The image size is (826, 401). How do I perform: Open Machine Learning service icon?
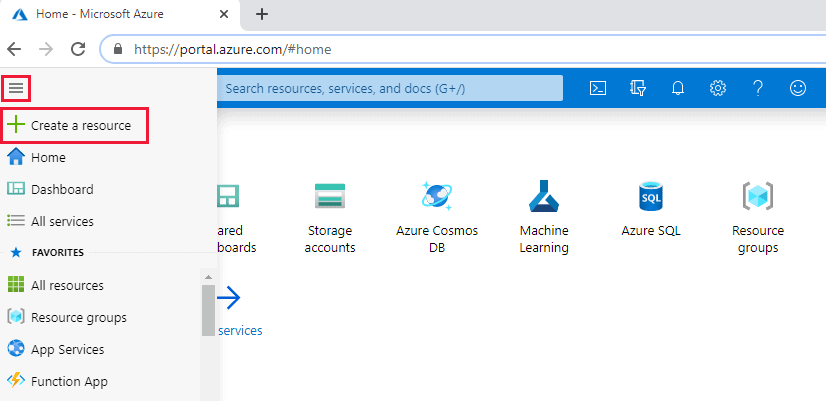[544, 196]
